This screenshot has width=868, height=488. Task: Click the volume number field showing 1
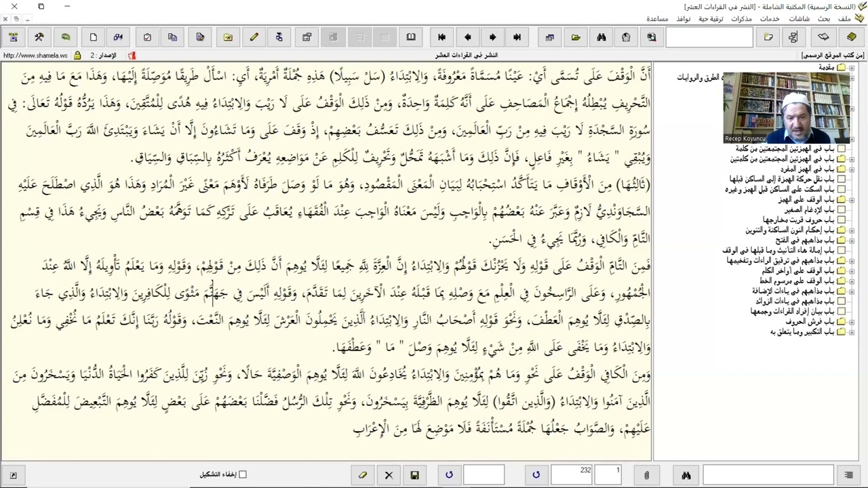point(609,475)
